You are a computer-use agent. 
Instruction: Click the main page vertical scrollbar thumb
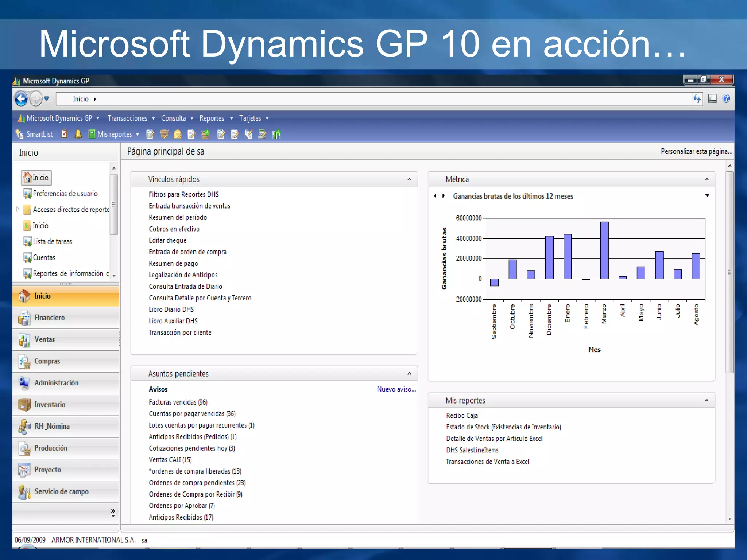[x=729, y=272]
